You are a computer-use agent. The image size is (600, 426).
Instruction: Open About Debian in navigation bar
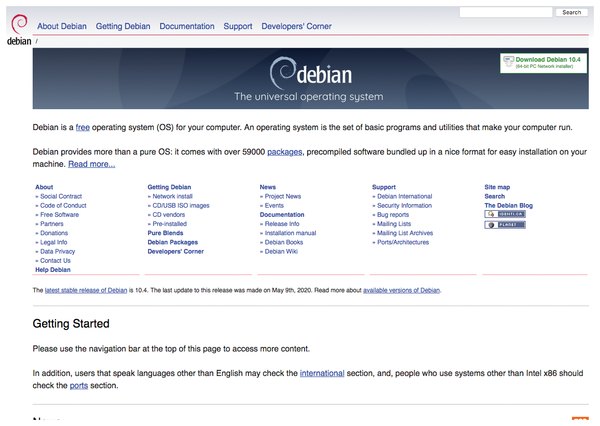coord(62,26)
